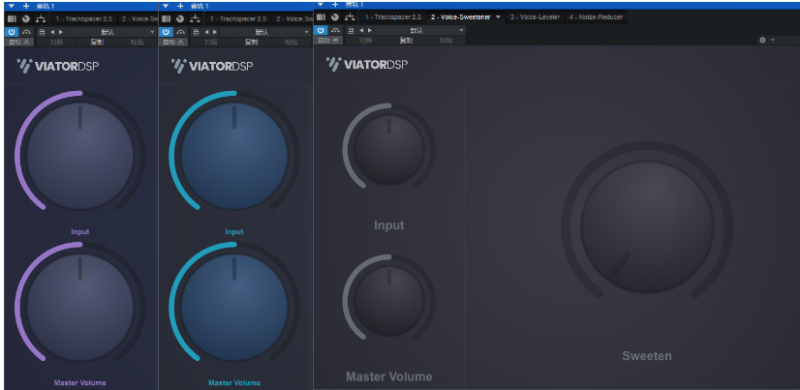Click the blue Input knob
This screenshot has width=800, height=390.
tap(234, 156)
